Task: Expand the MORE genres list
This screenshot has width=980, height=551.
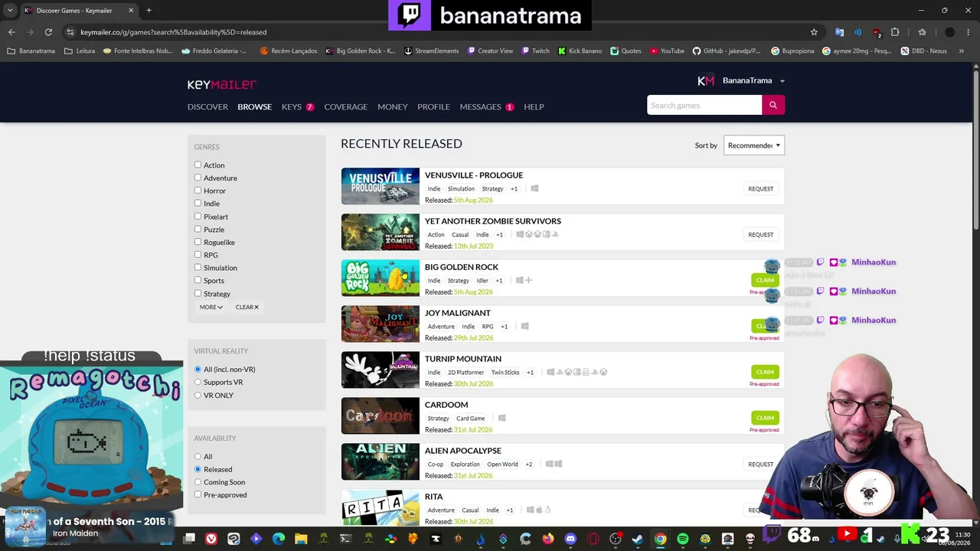Action: click(x=211, y=307)
